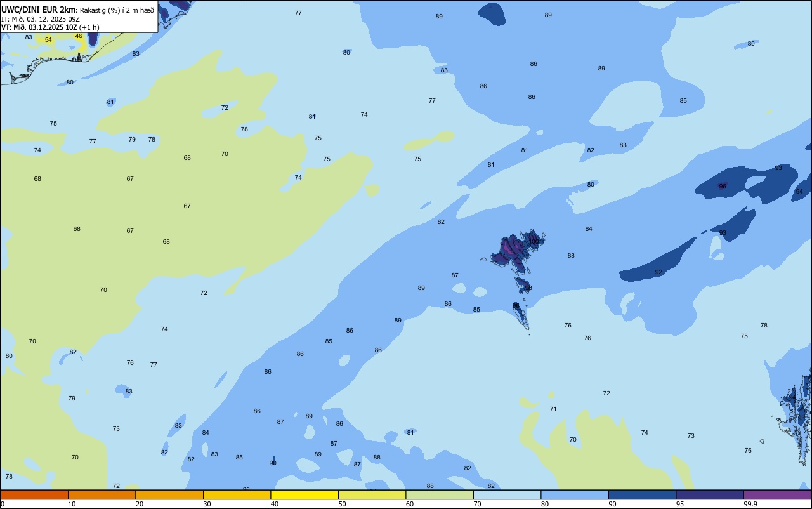Click the '(+1 h)' forecast offset text
Screen dimensions: 812x509
(x=89, y=27)
